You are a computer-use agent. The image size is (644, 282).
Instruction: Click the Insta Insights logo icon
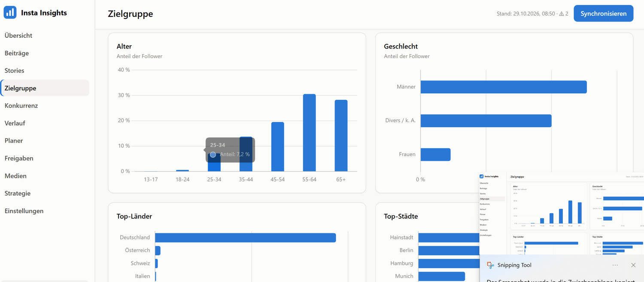pyautogui.click(x=10, y=12)
